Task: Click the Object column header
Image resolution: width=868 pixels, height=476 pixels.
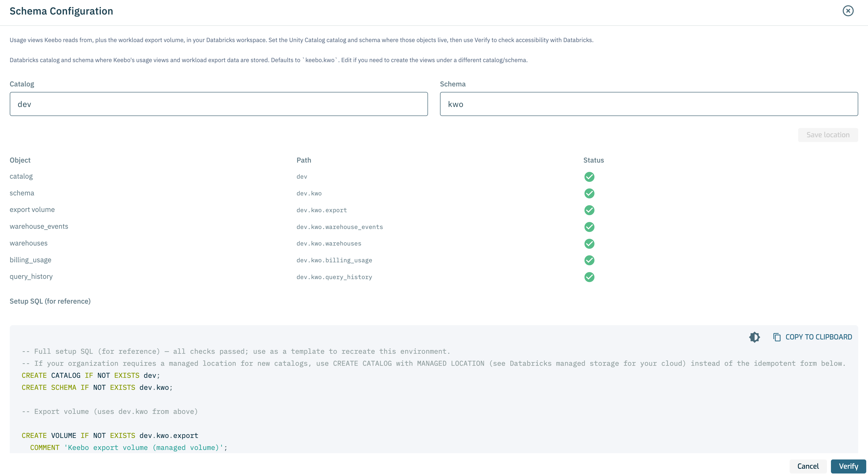Action: [x=20, y=160]
